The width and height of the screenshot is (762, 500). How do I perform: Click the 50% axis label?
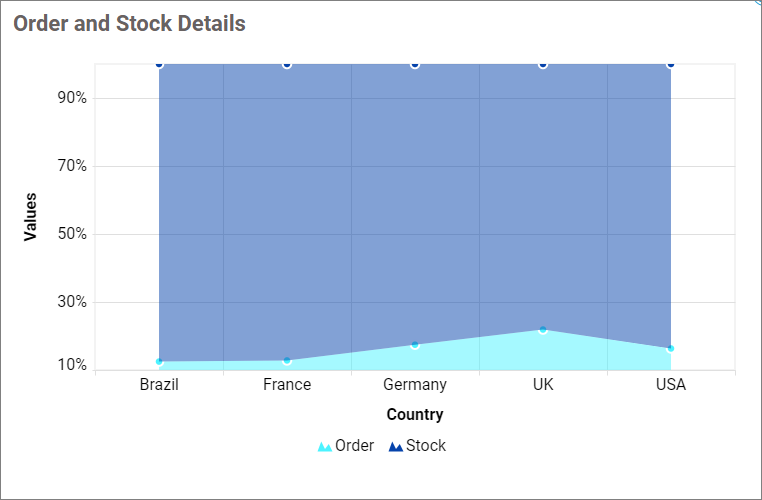pyautogui.click(x=74, y=234)
